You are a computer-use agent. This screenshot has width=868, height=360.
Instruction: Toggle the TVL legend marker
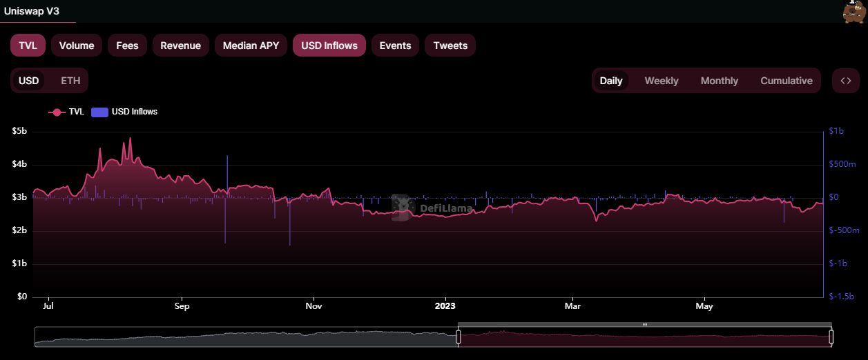[57, 112]
